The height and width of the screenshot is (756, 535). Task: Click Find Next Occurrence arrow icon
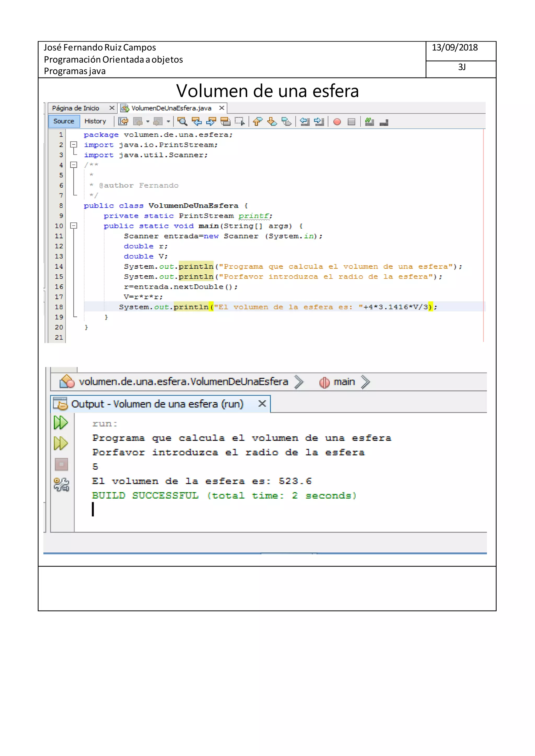[211, 121]
